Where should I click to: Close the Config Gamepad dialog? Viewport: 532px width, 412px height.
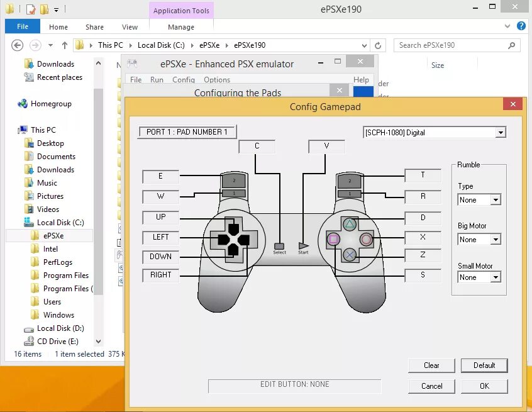pyautogui.click(x=513, y=104)
